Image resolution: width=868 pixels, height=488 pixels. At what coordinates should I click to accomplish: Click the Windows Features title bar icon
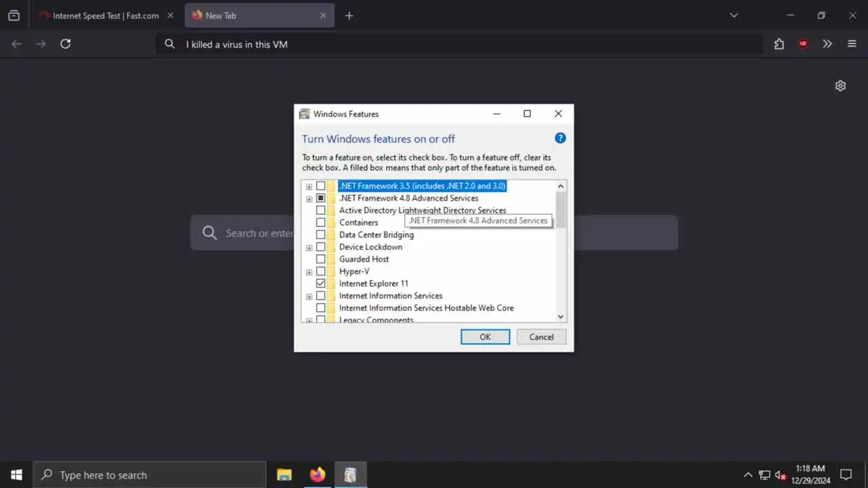[304, 114]
